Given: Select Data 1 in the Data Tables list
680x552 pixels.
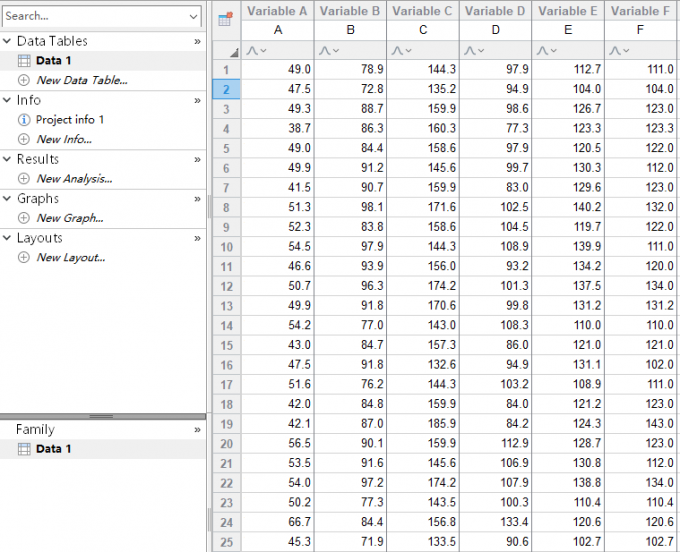Looking at the screenshot, I should pos(53,61).
